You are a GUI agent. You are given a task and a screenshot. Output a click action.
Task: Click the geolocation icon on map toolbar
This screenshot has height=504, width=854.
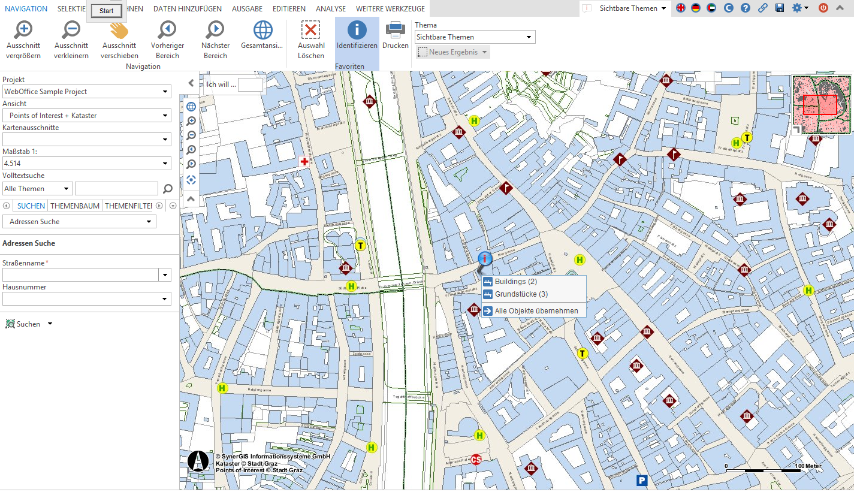pos(191,180)
